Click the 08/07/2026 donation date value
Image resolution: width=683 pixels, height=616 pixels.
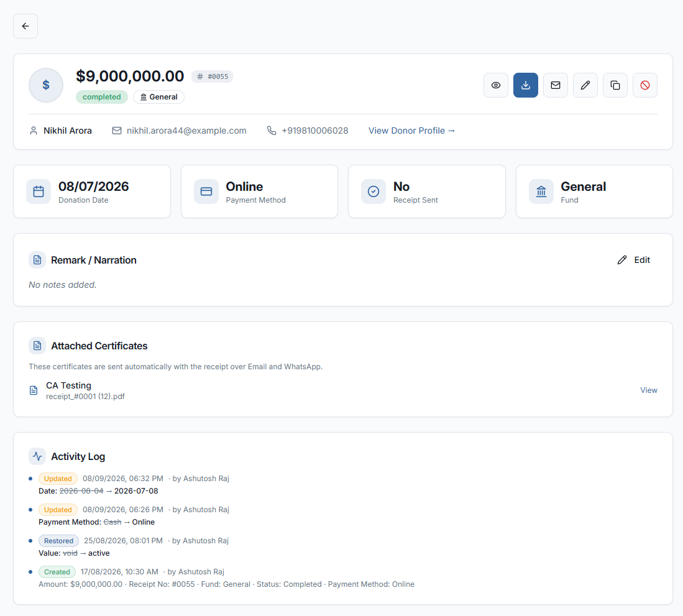(94, 186)
